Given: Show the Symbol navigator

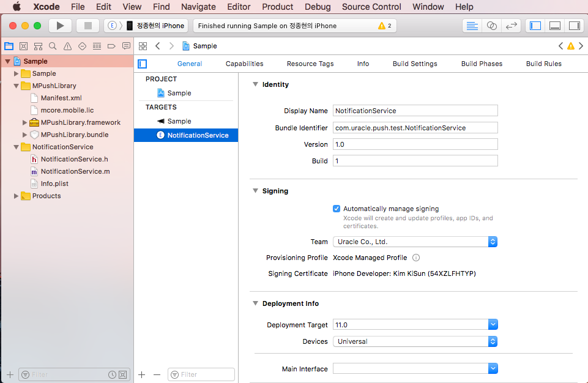Looking at the screenshot, I should [39, 46].
